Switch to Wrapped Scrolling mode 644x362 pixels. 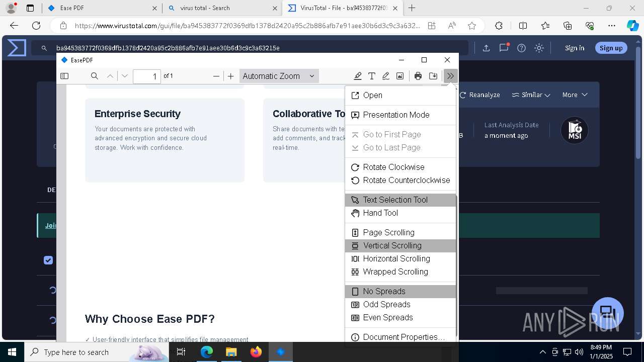pyautogui.click(x=400, y=271)
